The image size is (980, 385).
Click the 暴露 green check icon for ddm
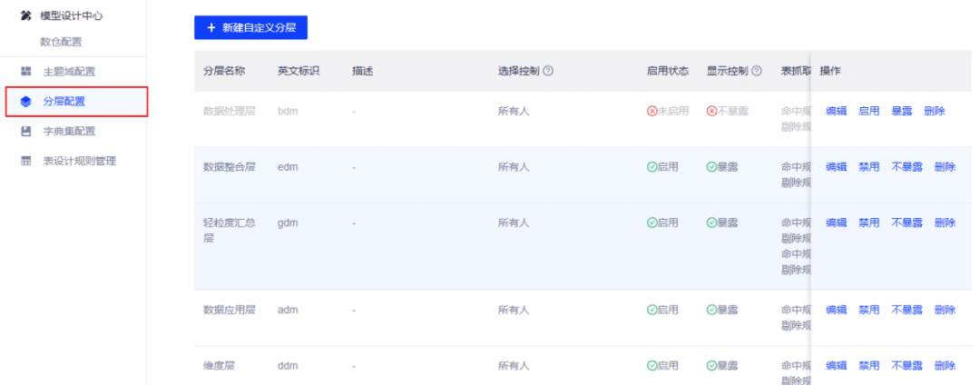tap(711, 365)
